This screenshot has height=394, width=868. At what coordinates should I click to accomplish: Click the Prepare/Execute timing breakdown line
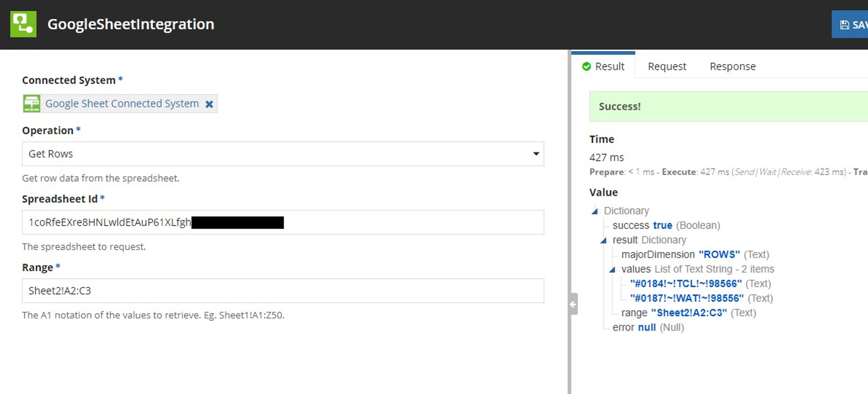pos(729,172)
